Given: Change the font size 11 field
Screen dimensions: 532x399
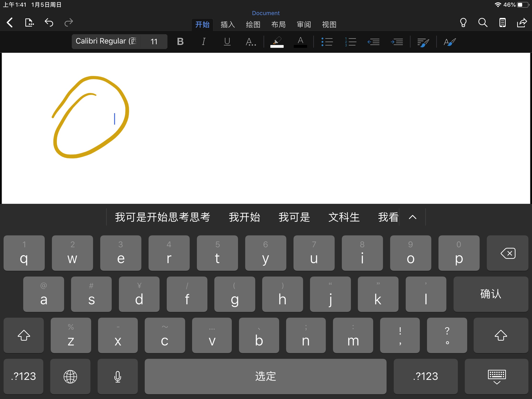Looking at the screenshot, I should click(154, 41).
